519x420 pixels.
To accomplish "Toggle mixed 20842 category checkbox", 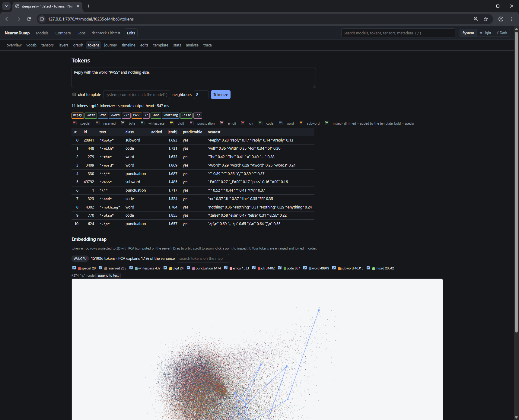I will (x=368, y=268).
